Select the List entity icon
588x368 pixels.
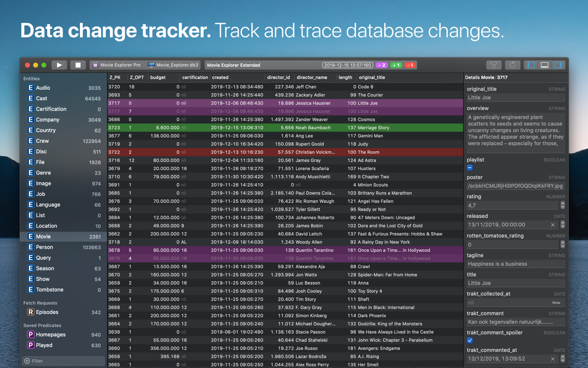click(x=31, y=215)
